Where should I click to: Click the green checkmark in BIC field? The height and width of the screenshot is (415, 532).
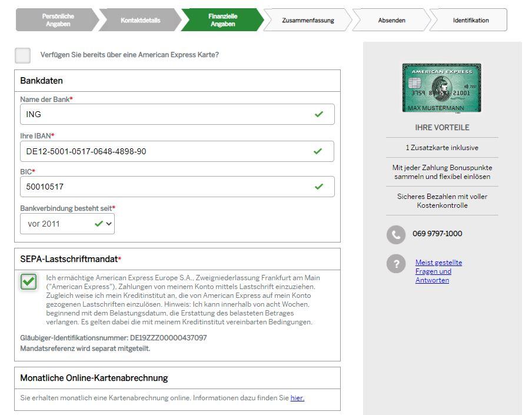pyautogui.click(x=318, y=187)
